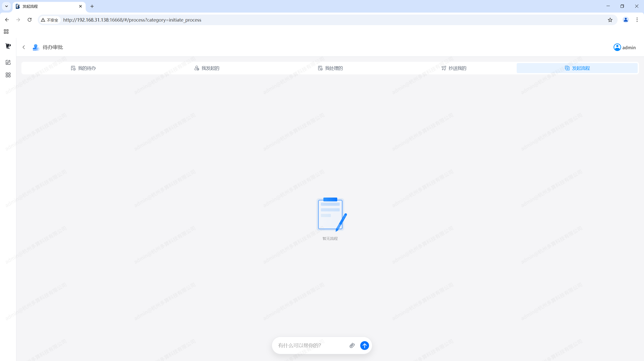Select the 发起流程 browser tab
This screenshot has height=361, width=644.
pos(49,6)
